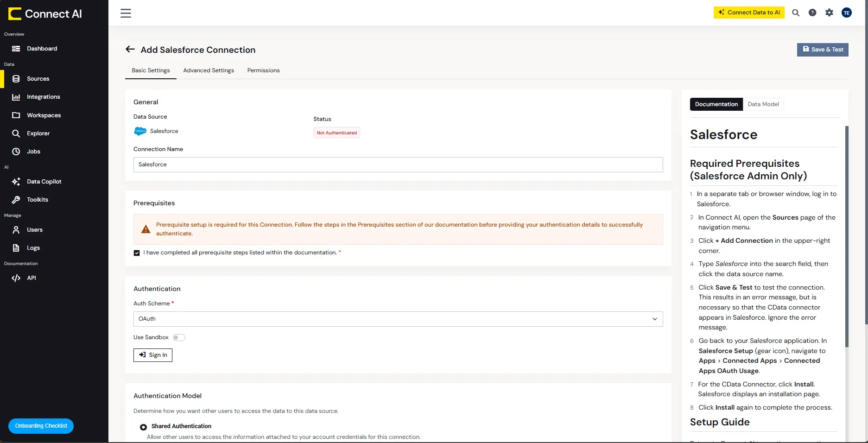The width and height of the screenshot is (868, 443).
Task: Click the Connection Name input field
Action: pyautogui.click(x=398, y=165)
